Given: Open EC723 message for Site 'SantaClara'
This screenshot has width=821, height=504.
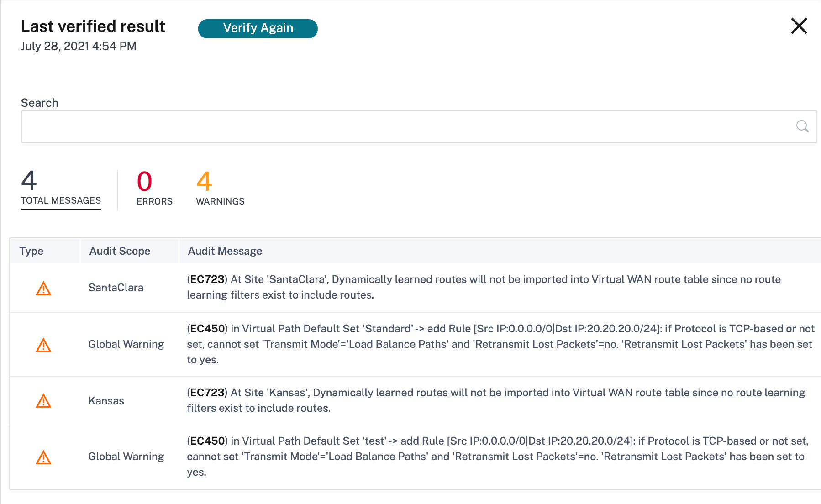Looking at the screenshot, I should (x=484, y=287).
